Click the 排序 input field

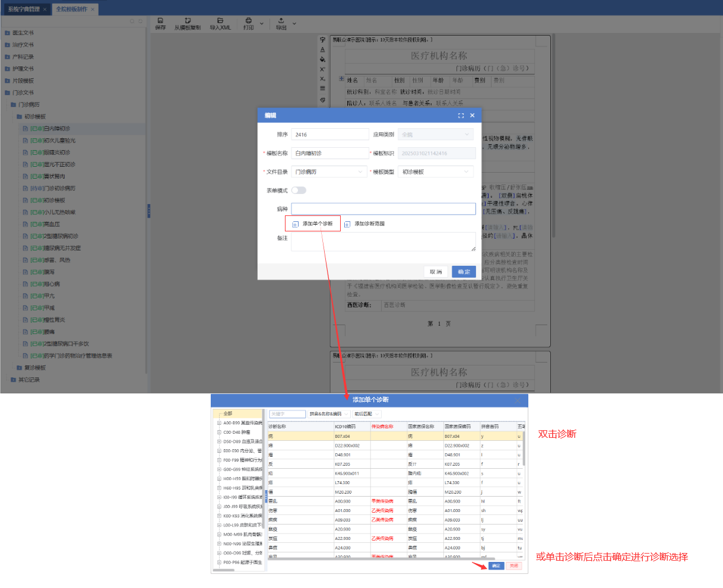click(x=330, y=135)
